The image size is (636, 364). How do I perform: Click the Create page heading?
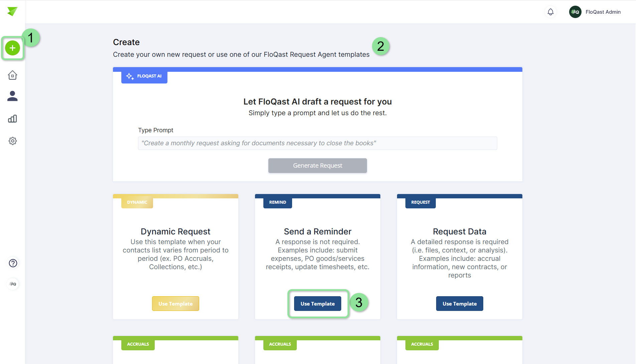pyautogui.click(x=126, y=42)
